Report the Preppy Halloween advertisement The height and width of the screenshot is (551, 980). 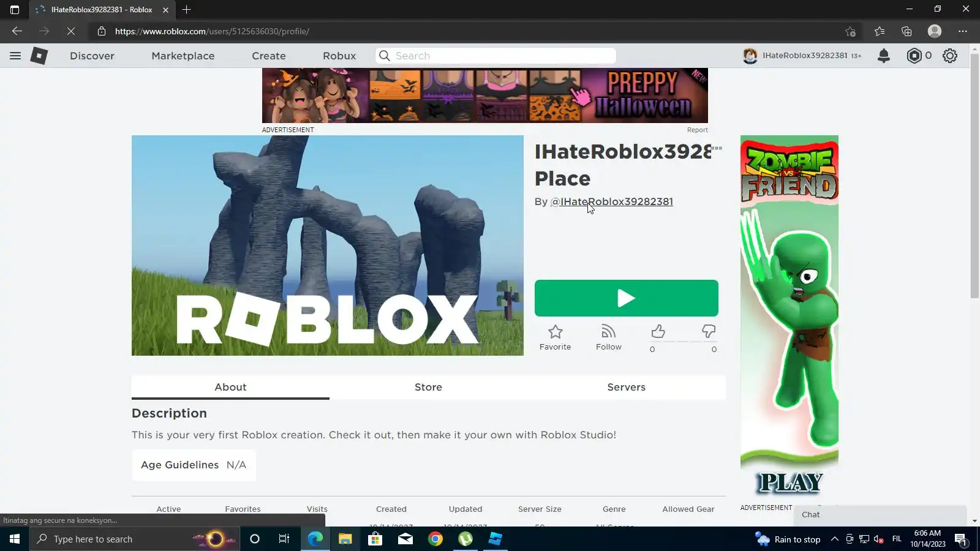(x=697, y=130)
